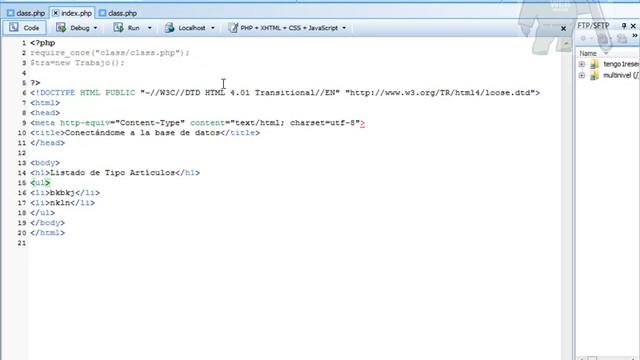Click the Localhost server button
This screenshot has height=360, width=640.
click(185, 28)
